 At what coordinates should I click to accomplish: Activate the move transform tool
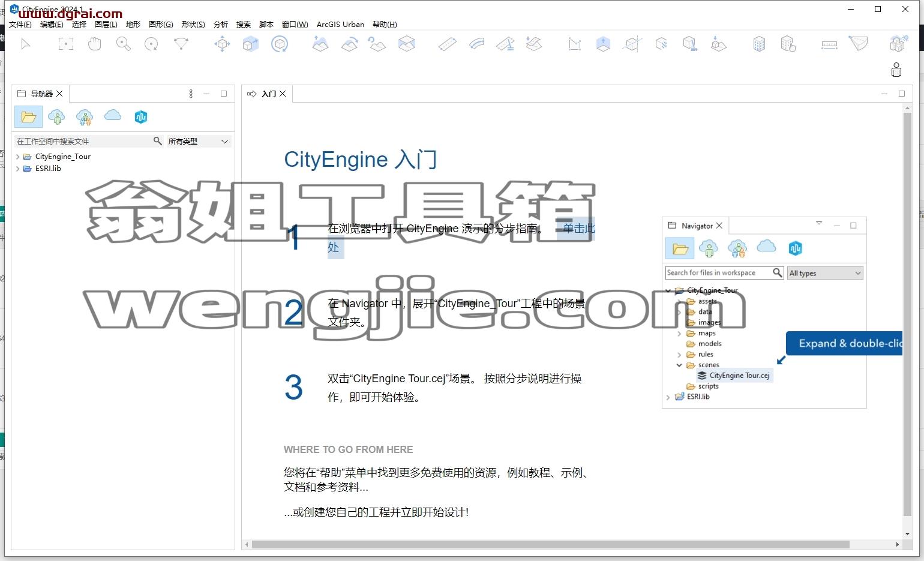pyautogui.click(x=222, y=44)
